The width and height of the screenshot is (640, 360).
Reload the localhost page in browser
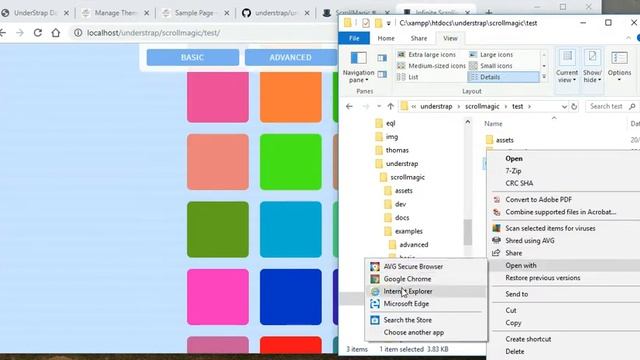click(38, 33)
